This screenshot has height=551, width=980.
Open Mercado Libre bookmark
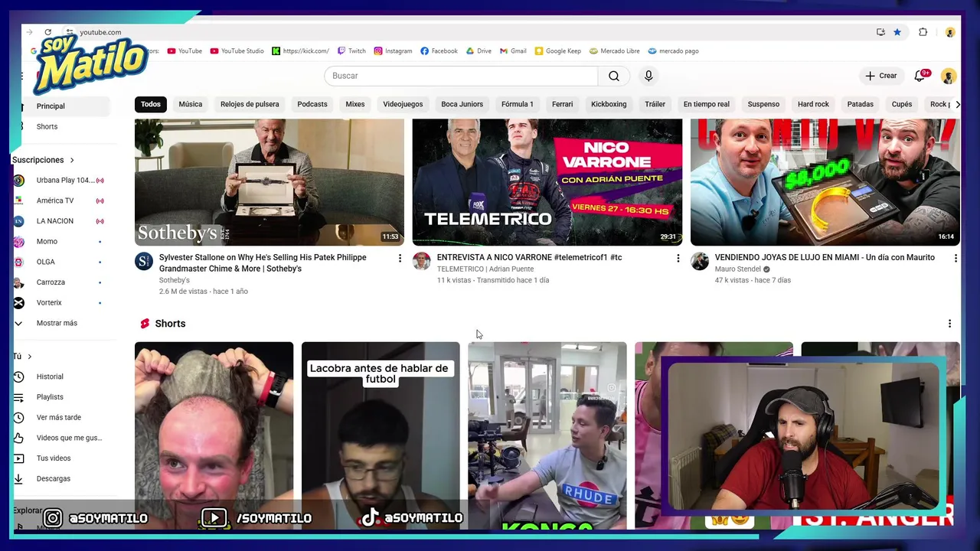coord(614,51)
